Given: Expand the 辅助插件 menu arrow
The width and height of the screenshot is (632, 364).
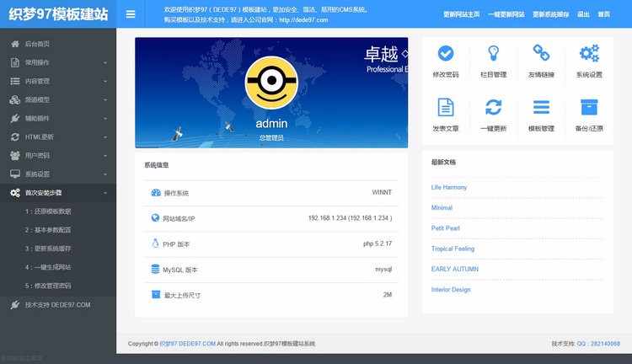Looking at the screenshot, I should coord(105,118).
